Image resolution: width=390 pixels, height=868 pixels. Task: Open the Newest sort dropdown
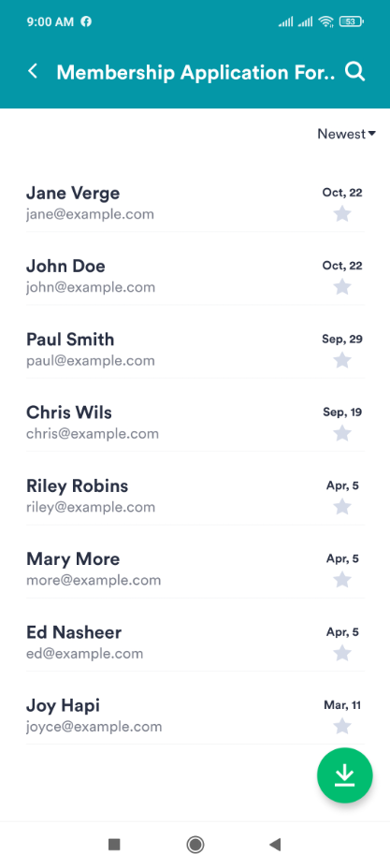(346, 134)
